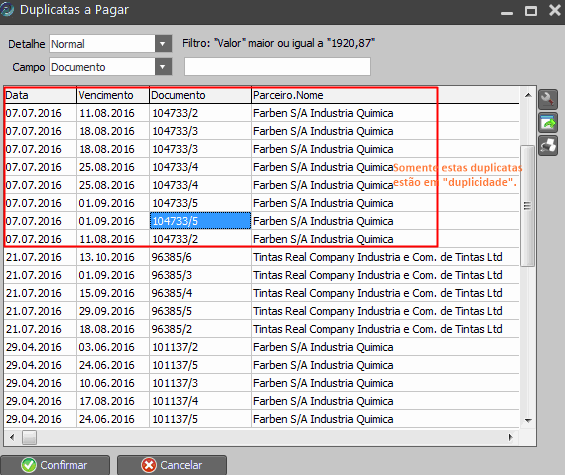
Task: Click the Data column header
Action: click(40, 95)
